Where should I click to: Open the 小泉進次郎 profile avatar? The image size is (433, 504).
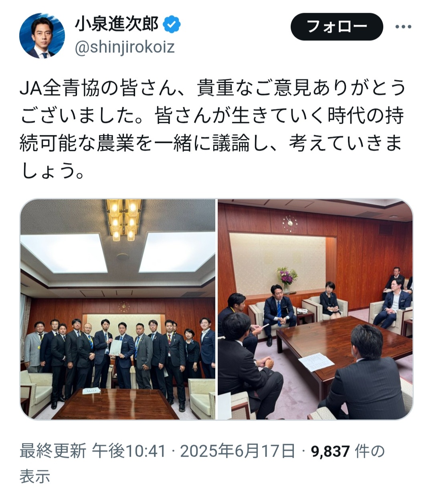click(x=42, y=36)
